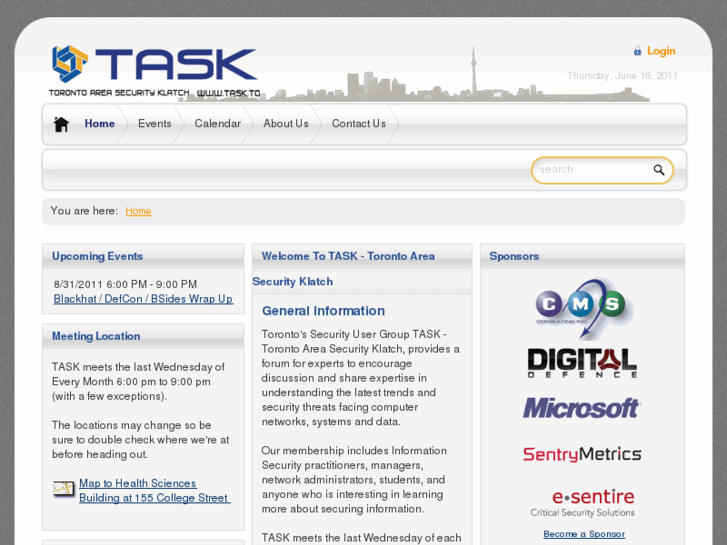Click the Welcome To TASK heading
727x545 pixels.
(x=344, y=269)
